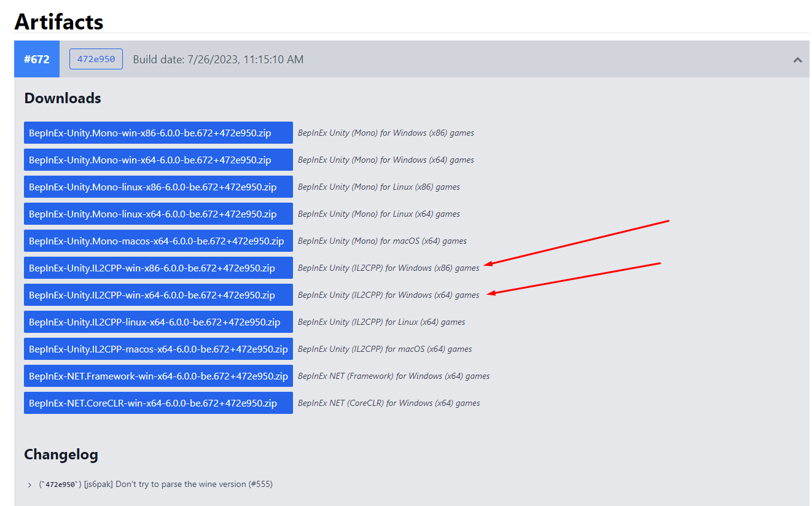812x506 pixels.
Task: Click the #672 build number label
Action: coord(37,59)
